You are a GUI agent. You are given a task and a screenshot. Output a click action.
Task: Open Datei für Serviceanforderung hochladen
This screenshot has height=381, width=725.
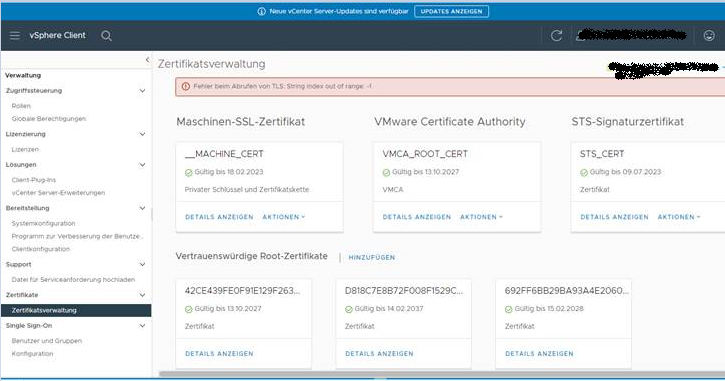tap(73, 280)
